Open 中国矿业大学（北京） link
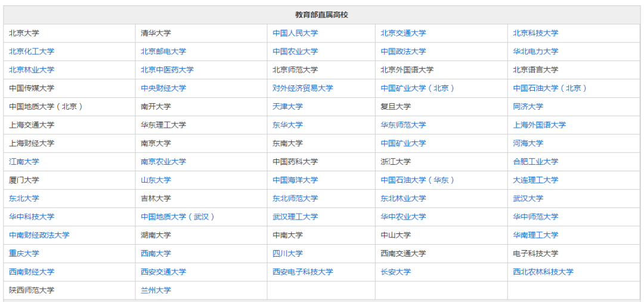Image resolution: width=644 pixels, height=302 pixels. click(417, 88)
